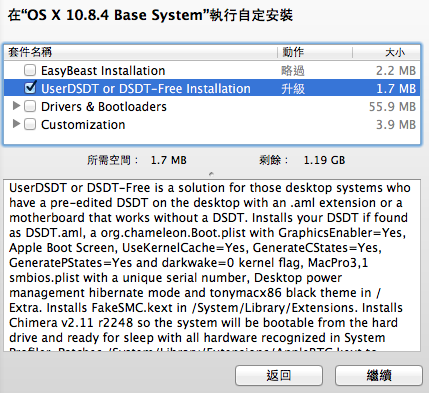Click the 動作 column header
The image size is (429, 393).
pyautogui.click(x=293, y=52)
